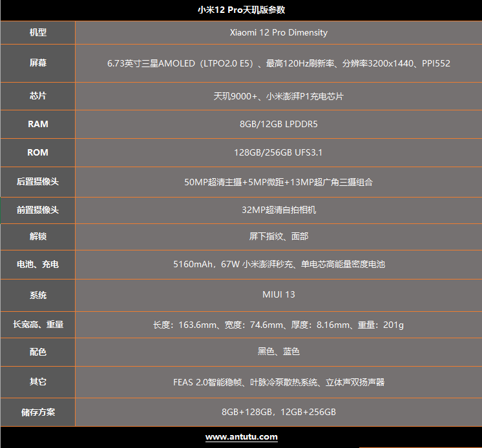
Task: Click the 储存方案 row label
Action: tap(38, 412)
